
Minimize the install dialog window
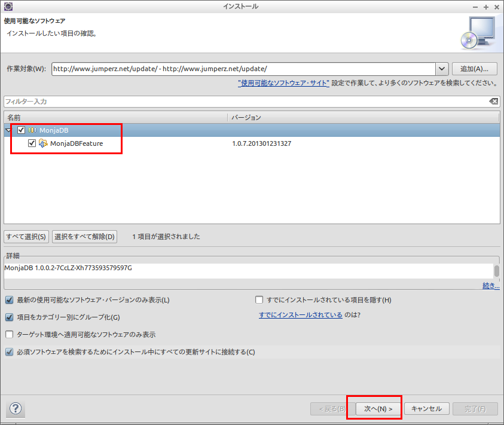tap(475, 7)
